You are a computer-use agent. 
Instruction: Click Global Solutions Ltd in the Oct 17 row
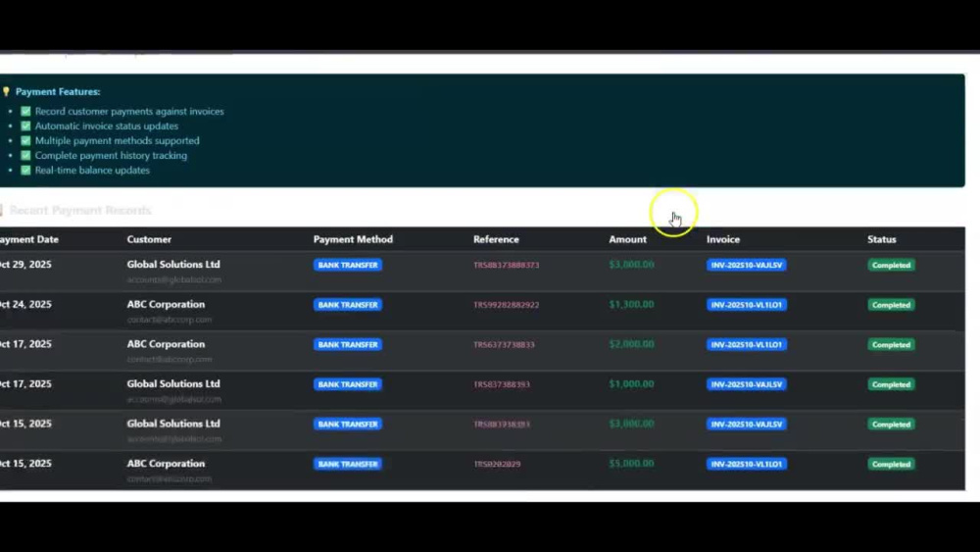[x=173, y=383]
